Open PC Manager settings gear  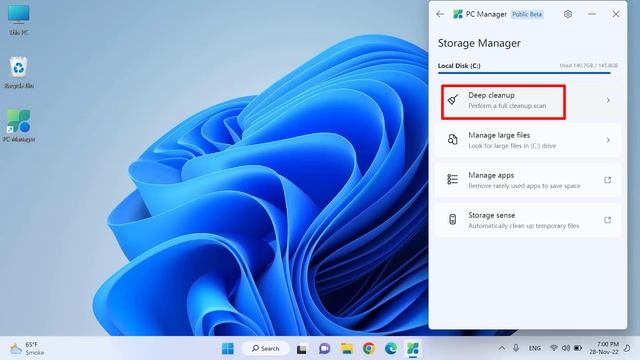(568, 14)
